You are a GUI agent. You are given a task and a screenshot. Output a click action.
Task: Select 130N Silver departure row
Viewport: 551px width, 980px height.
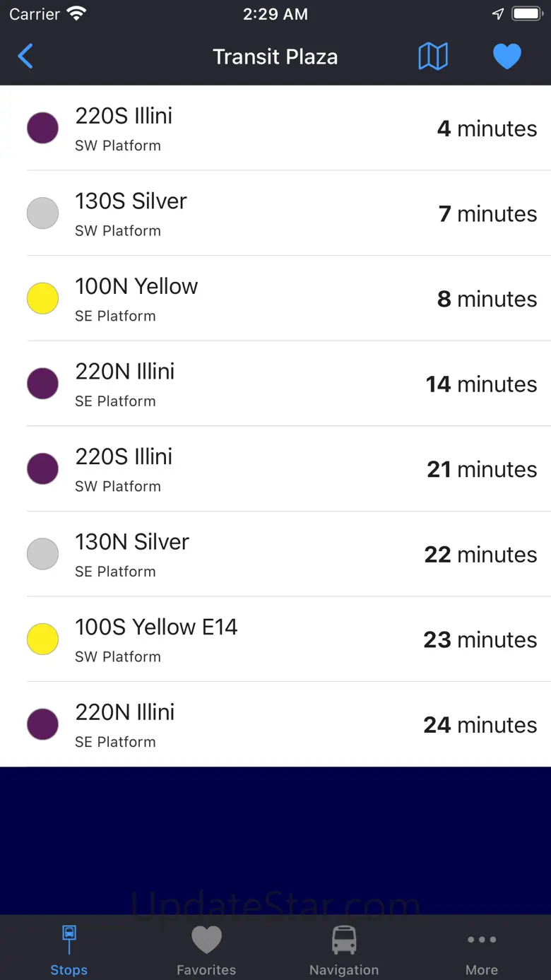click(x=275, y=554)
